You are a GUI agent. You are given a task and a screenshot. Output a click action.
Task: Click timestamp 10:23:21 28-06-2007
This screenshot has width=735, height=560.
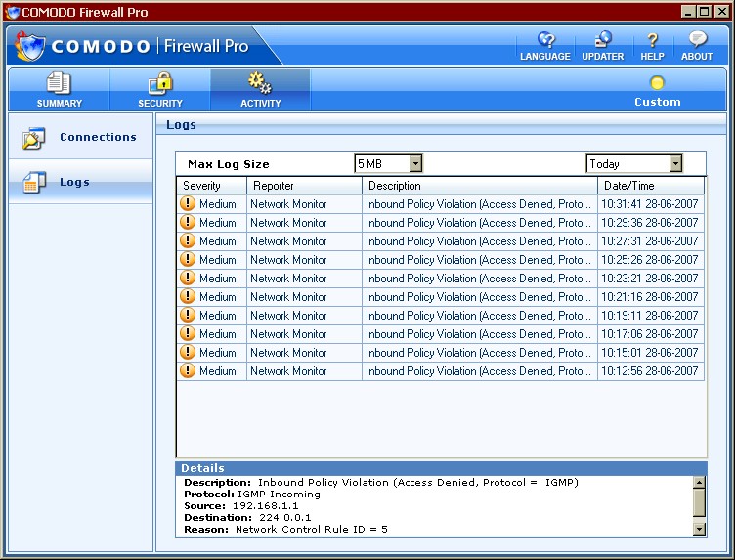(650, 279)
